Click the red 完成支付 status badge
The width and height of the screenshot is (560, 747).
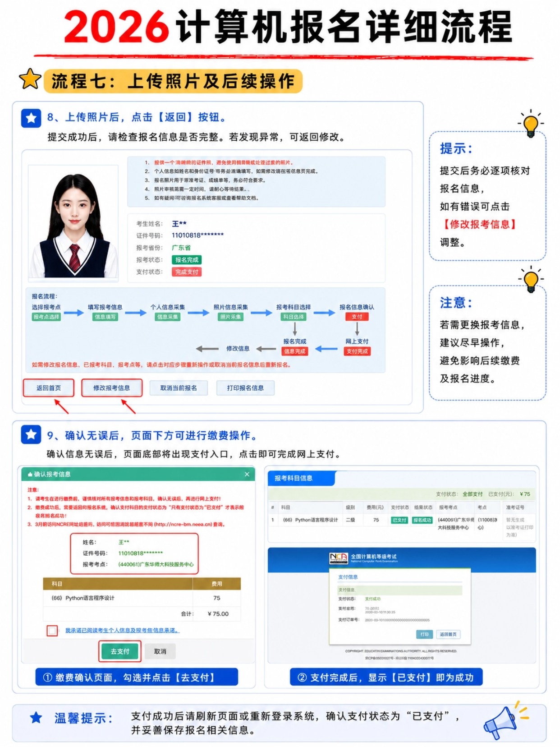(187, 272)
